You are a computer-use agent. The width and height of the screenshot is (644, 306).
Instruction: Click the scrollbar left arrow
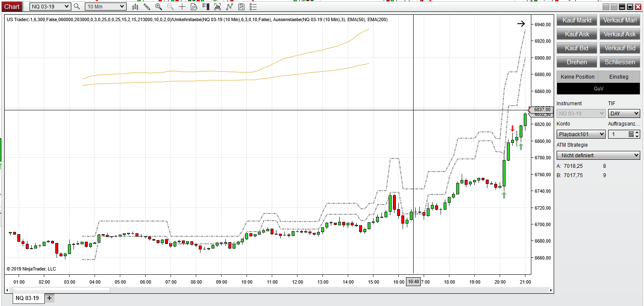[x=7, y=290]
